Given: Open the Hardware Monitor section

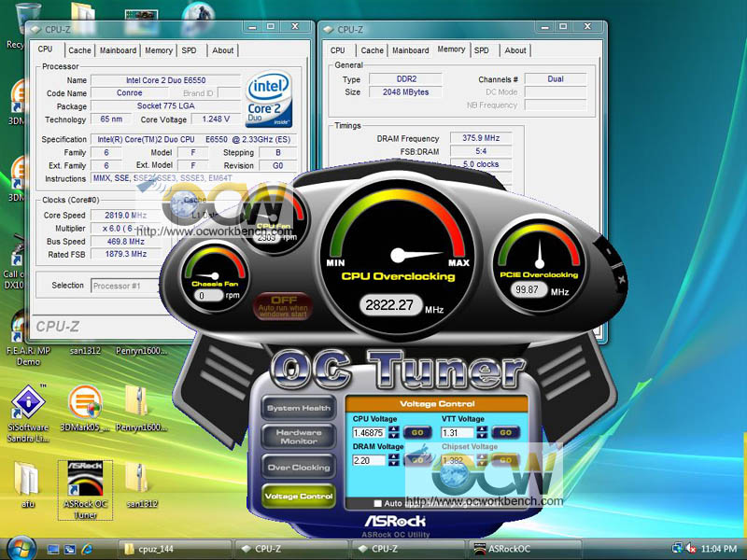Looking at the screenshot, I should [299, 437].
